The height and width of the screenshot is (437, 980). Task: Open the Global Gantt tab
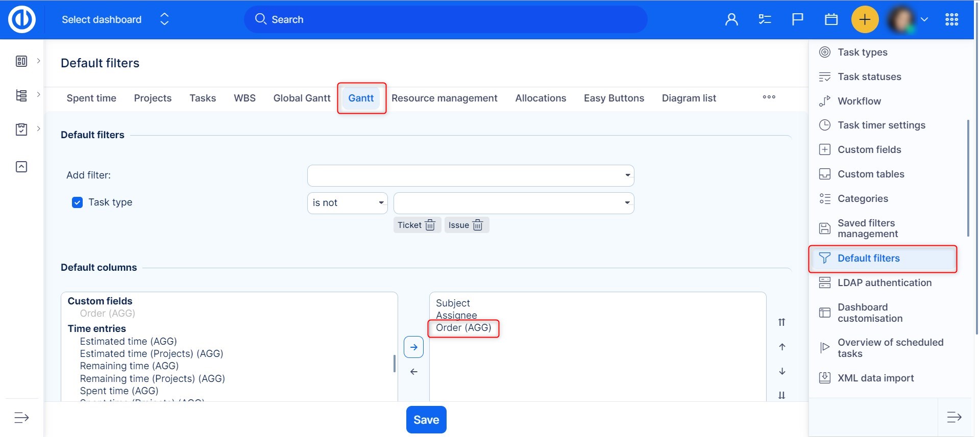302,98
